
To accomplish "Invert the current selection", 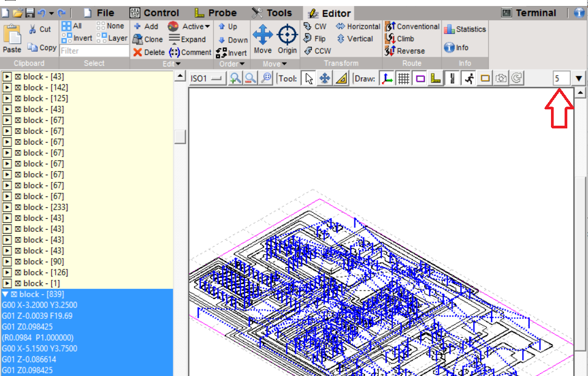I will pyautogui.click(x=77, y=38).
